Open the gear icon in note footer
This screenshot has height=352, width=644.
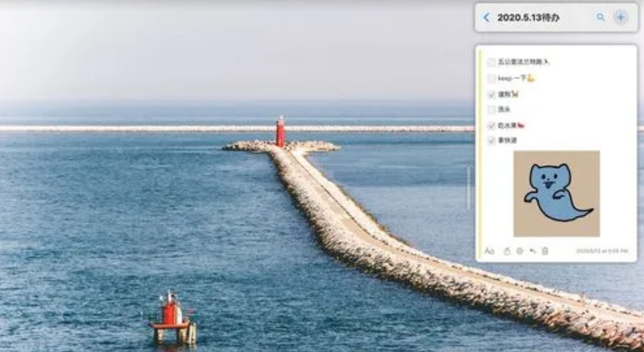[x=519, y=251]
